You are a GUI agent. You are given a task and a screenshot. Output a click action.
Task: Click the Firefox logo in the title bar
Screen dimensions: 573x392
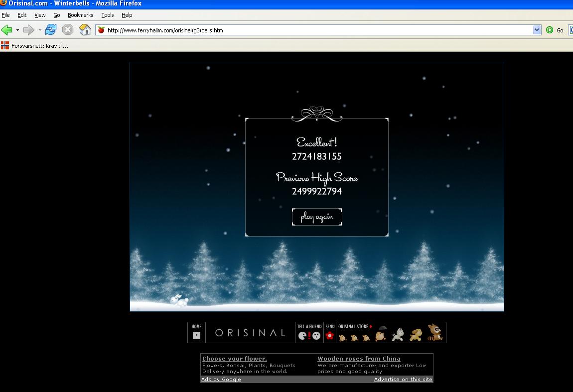coord(3,3)
